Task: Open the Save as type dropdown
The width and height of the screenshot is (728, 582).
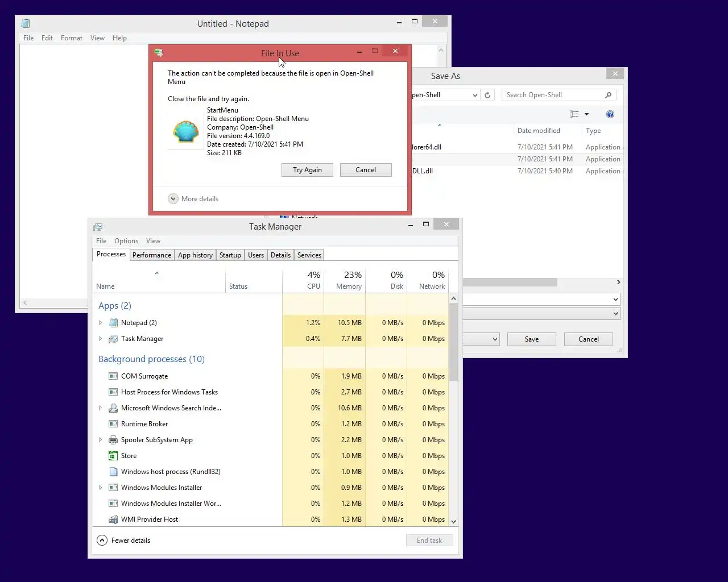Action: click(615, 313)
